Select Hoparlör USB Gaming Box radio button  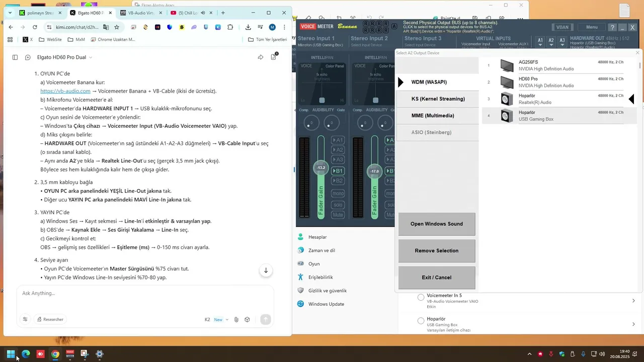[x=421, y=321]
